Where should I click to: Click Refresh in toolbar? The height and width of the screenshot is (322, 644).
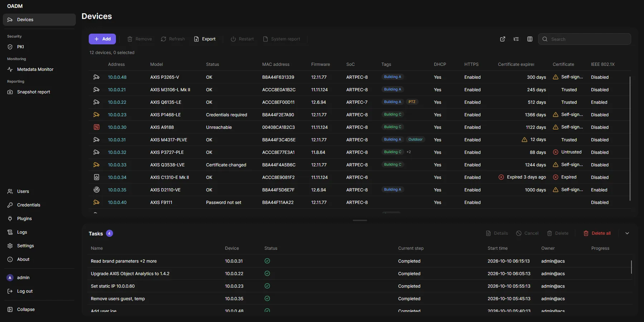click(x=173, y=39)
